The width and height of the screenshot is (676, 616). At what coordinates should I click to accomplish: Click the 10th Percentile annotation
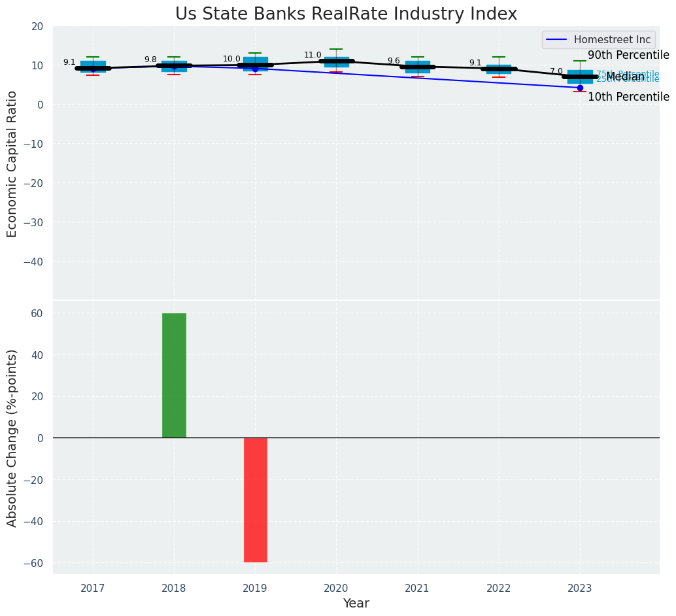pyautogui.click(x=628, y=97)
